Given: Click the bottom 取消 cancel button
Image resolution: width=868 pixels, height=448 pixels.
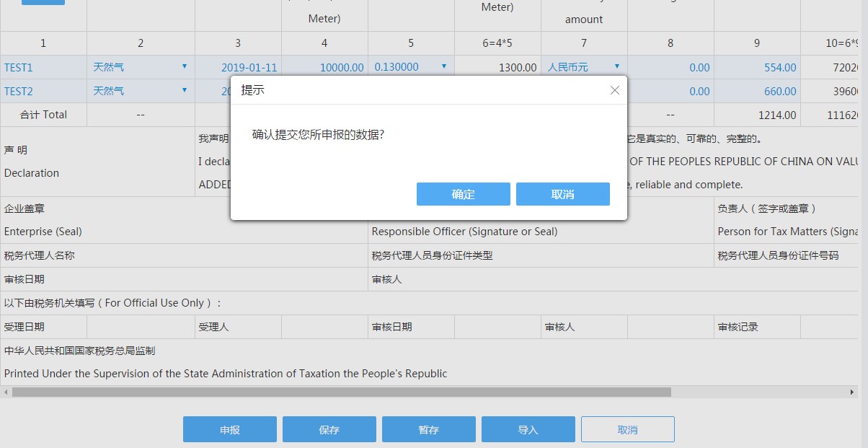Looking at the screenshot, I should [626, 429].
